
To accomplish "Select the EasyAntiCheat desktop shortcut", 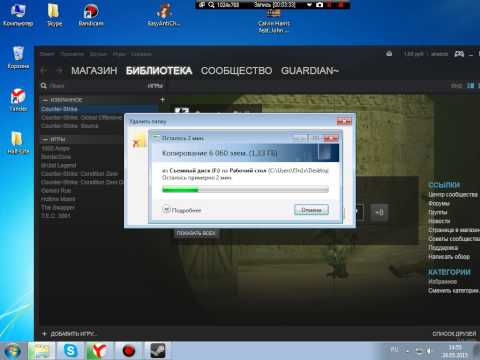I will pyautogui.click(x=164, y=15).
